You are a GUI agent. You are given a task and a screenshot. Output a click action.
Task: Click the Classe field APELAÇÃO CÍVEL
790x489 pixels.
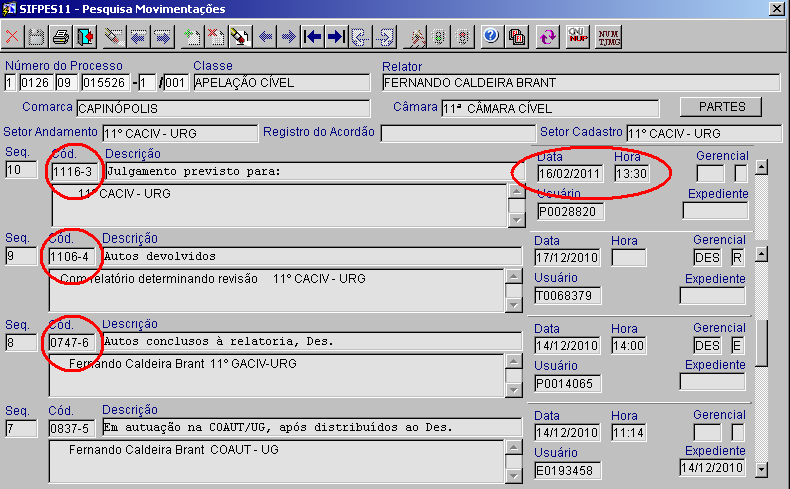(282, 83)
